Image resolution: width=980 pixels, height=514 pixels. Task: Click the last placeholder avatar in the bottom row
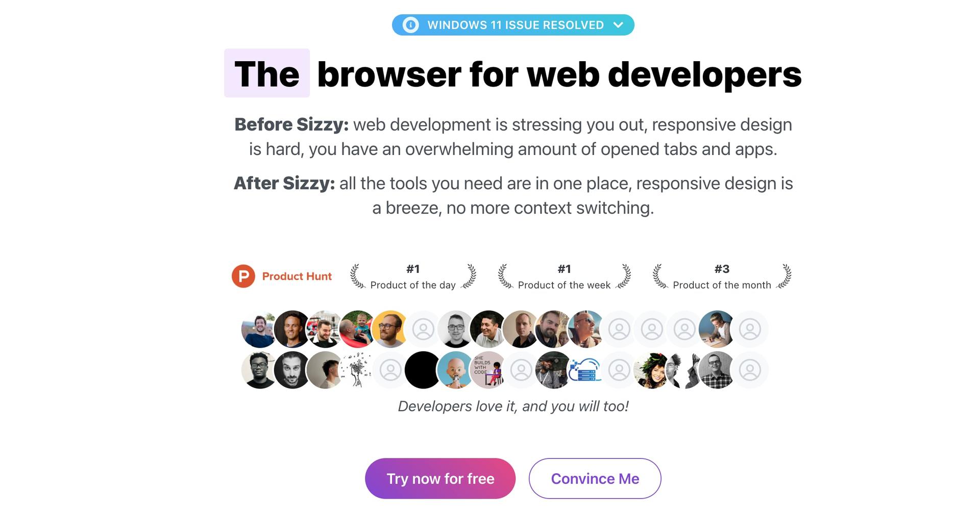click(x=750, y=370)
